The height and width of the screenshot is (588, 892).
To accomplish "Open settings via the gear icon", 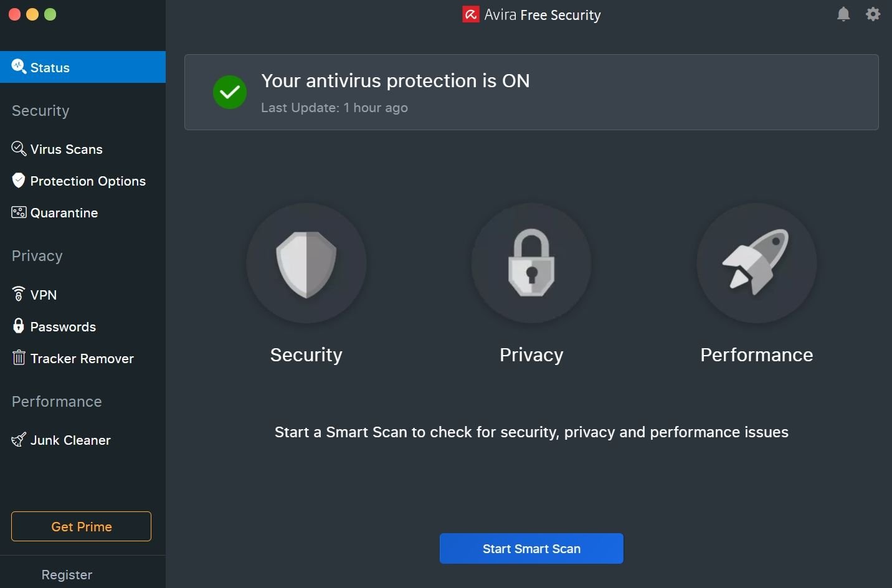I will click(x=873, y=14).
